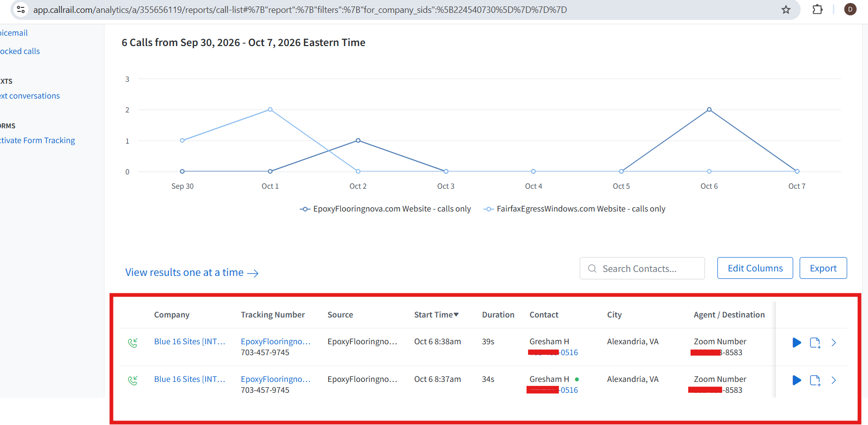Image resolution: width=868 pixels, height=425 pixels.
Task: Open Blocked calls in the sidebar
Action: pos(20,51)
